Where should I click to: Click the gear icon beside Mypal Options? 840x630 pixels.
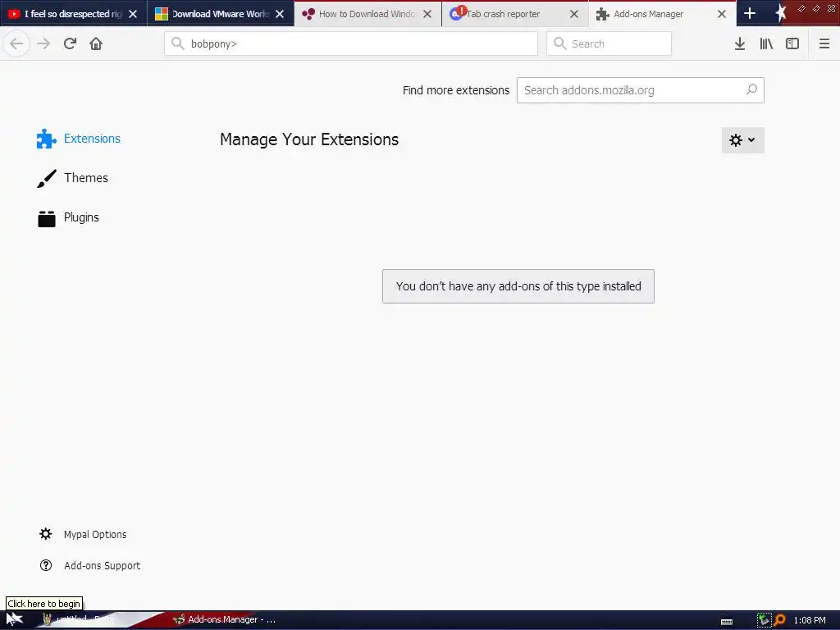[x=46, y=534]
